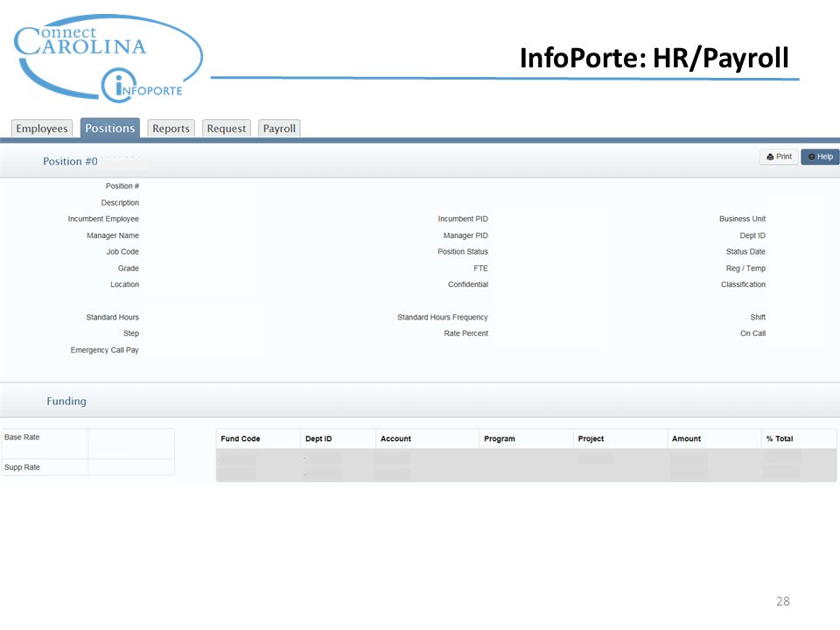Click the Shift label

tap(758, 317)
